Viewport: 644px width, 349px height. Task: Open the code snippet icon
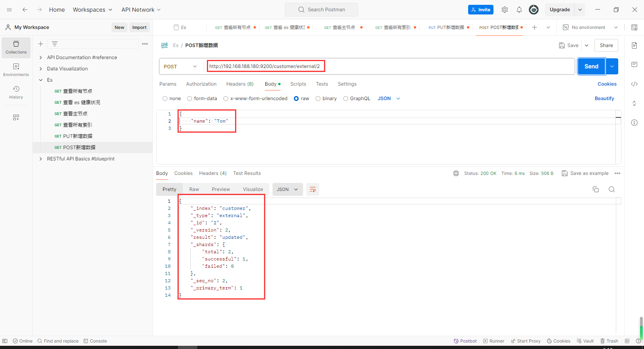tap(634, 84)
